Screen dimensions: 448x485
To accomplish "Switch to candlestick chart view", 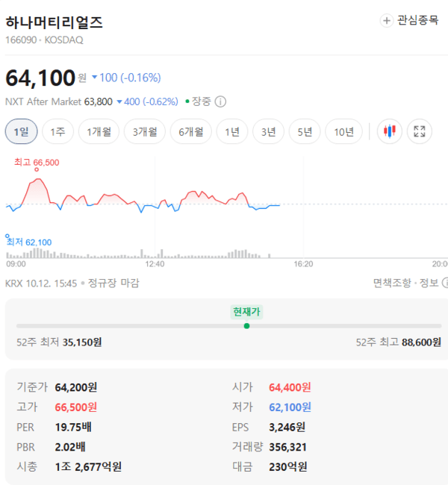I will click(x=390, y=131).
